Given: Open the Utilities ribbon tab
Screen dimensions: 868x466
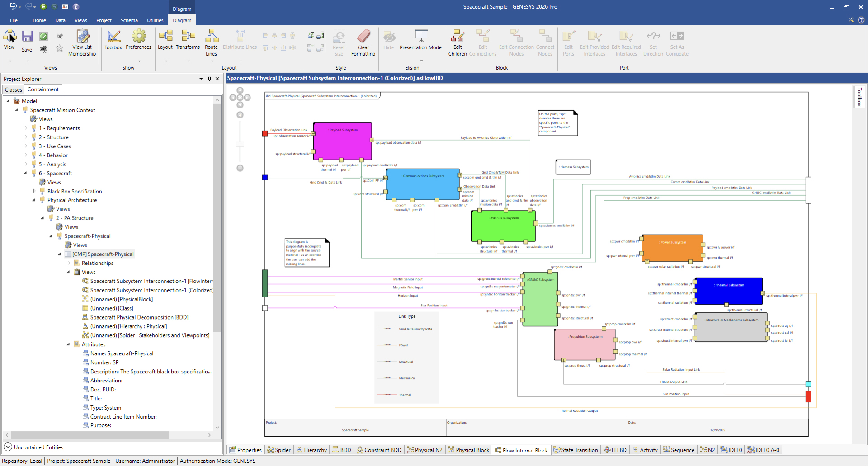Looking at the screenshot, I should click(155, 20).
